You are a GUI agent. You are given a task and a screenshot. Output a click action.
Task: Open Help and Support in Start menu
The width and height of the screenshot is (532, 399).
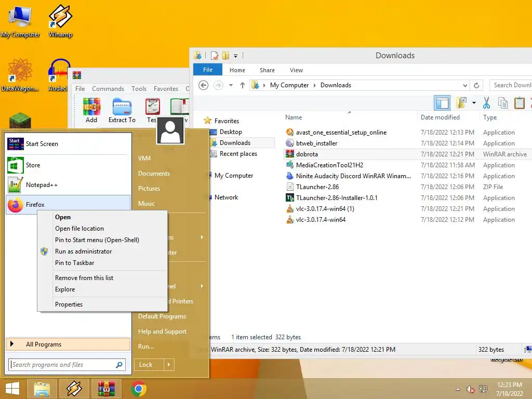[162, 331]
